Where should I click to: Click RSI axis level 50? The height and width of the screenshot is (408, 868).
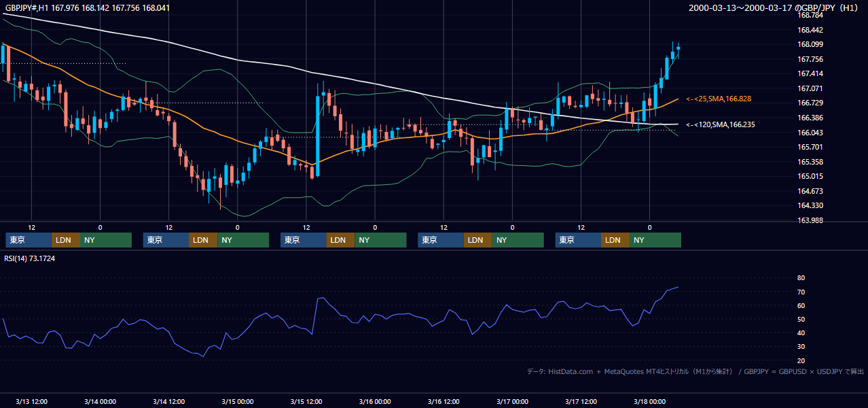[801, 320]
